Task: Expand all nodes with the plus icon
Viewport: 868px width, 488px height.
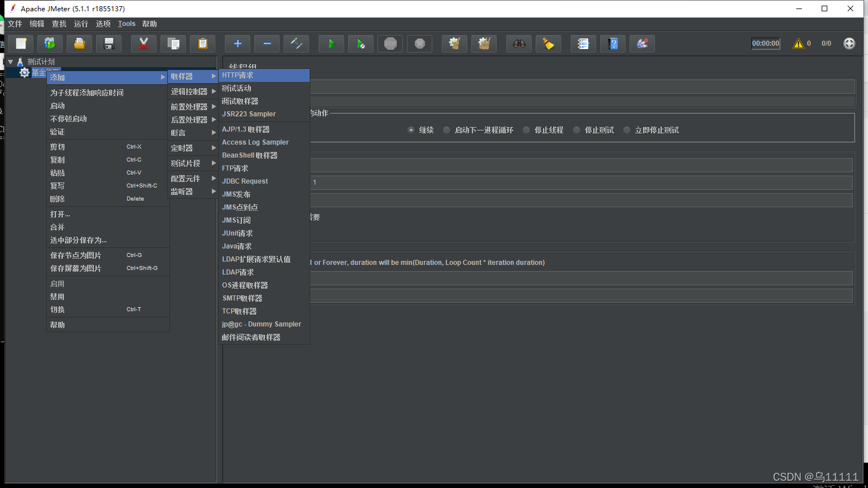Action: point(238,43)
